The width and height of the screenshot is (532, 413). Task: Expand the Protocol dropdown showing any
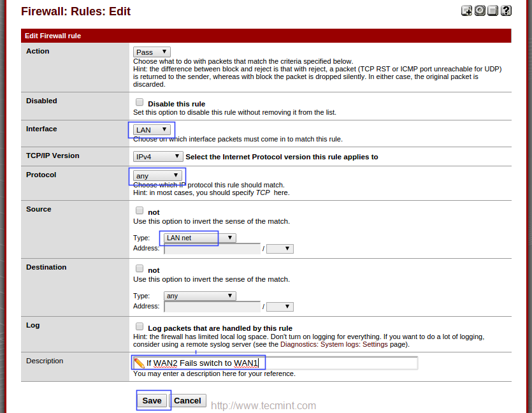coord(157,176)
